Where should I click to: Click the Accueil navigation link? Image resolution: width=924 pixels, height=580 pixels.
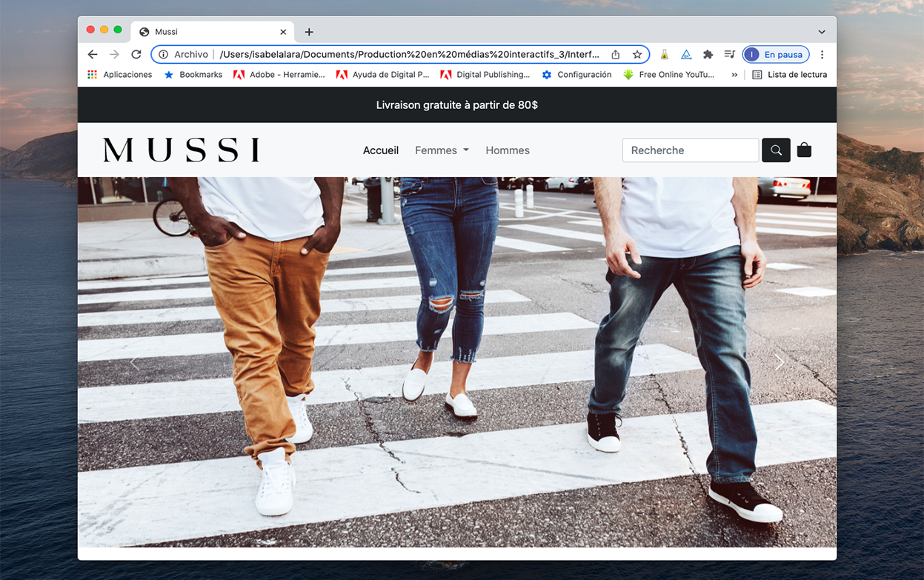(381, 150)
